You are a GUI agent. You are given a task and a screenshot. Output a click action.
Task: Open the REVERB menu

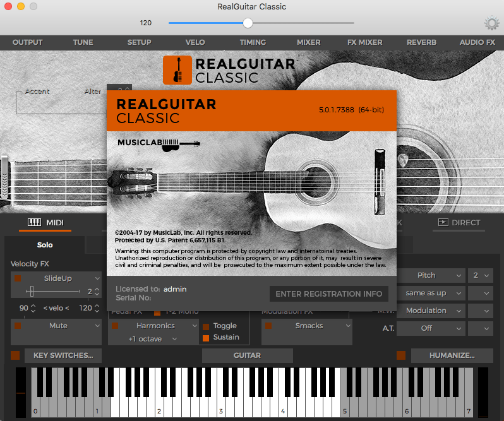(x=421, y=42)
